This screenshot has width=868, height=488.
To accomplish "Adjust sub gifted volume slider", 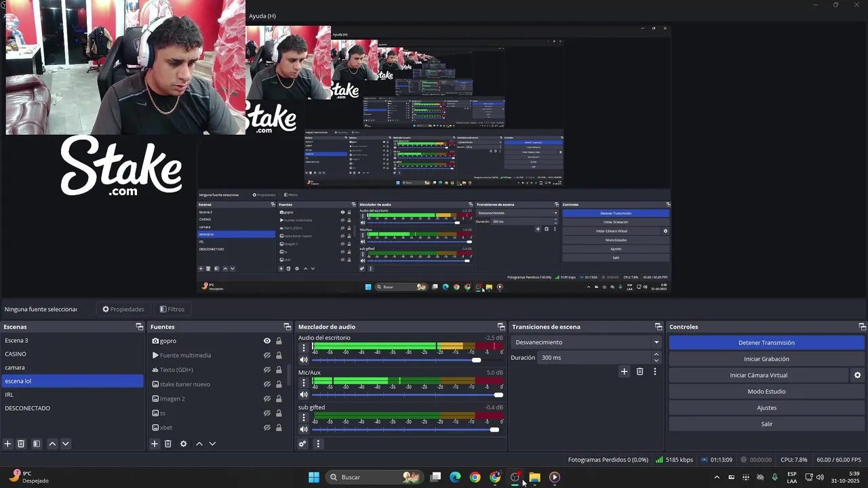I will coord(407,429).
